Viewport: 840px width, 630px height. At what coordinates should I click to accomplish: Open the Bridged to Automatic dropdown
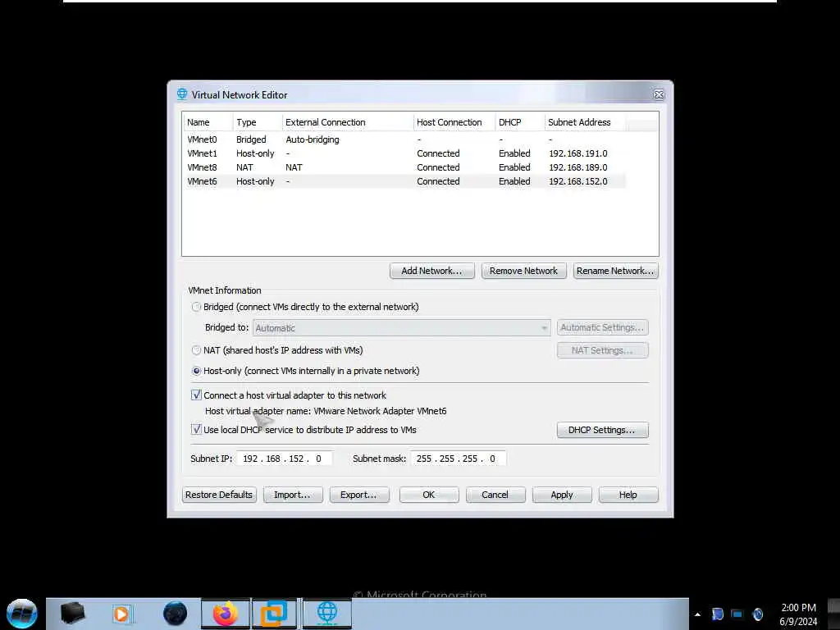[401, 328]
